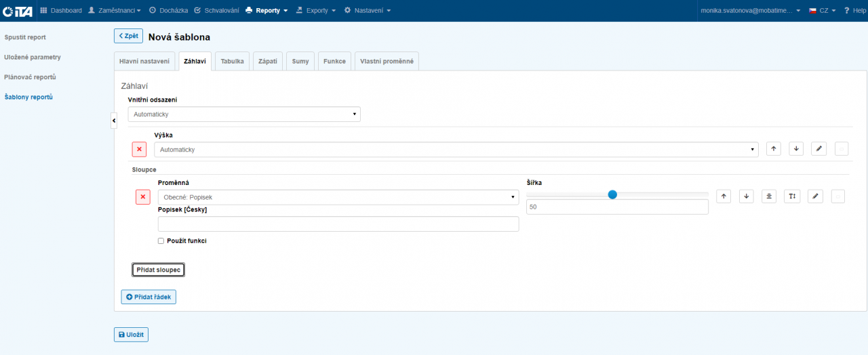The height and width of the screenshot is (355, 868).
Task: Remove the column using red X button
Action: (143, 197)
